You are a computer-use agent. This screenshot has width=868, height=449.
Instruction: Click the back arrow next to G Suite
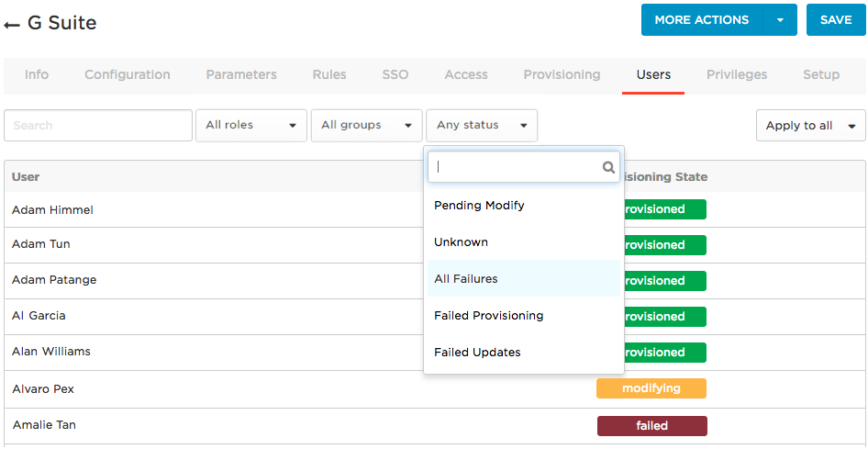(x=12, y=25)
